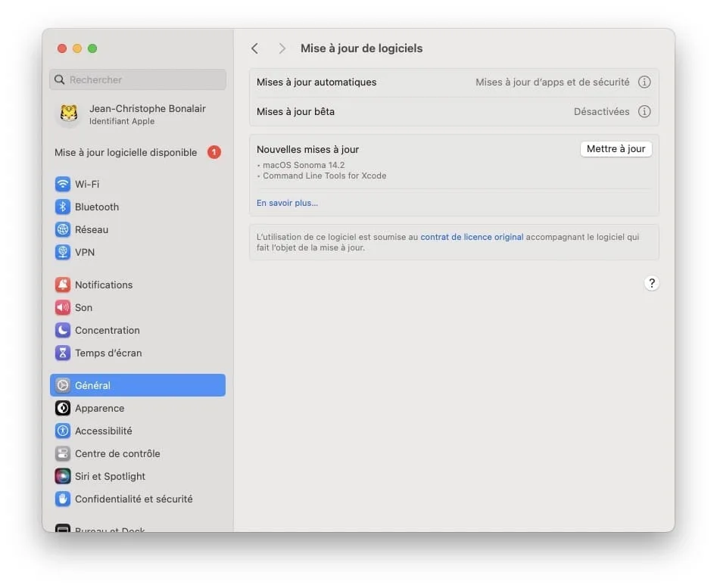Open Centre de contrôle settings icon

pyautogui.click(x=62, y=453)
